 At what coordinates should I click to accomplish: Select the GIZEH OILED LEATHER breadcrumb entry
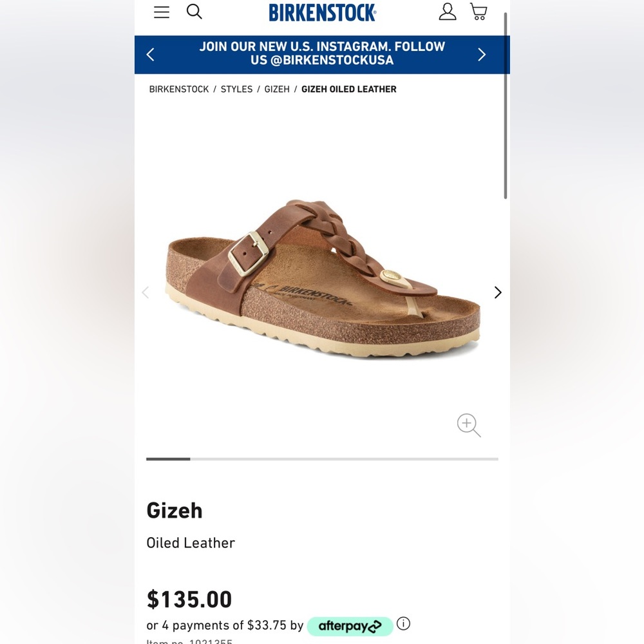[x=348, y=89]
